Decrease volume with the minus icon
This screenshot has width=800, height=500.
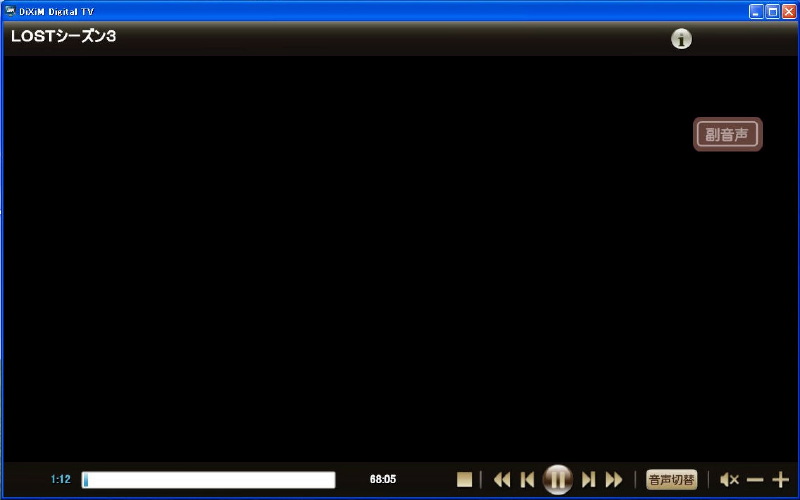pos(755,480)
